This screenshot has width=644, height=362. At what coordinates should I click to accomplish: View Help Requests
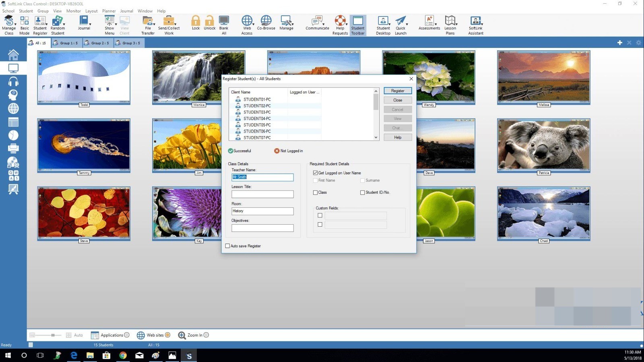click(340, 25)
